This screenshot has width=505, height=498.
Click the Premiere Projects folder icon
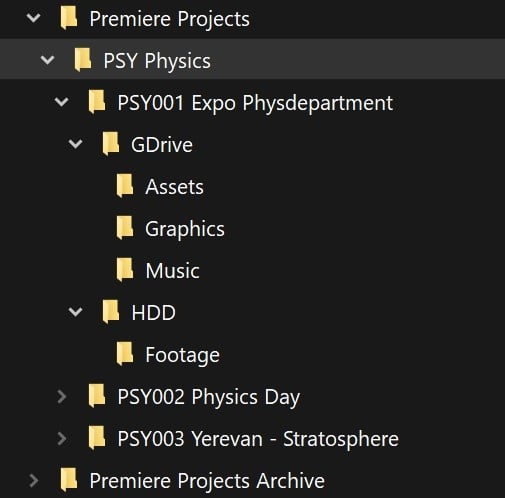69,19
